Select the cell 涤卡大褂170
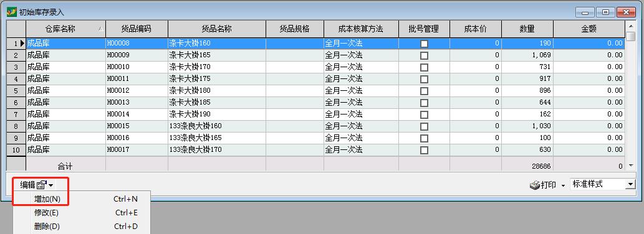Image resolution: width=644 pixels, height=234 pixels. click(217, 67)
